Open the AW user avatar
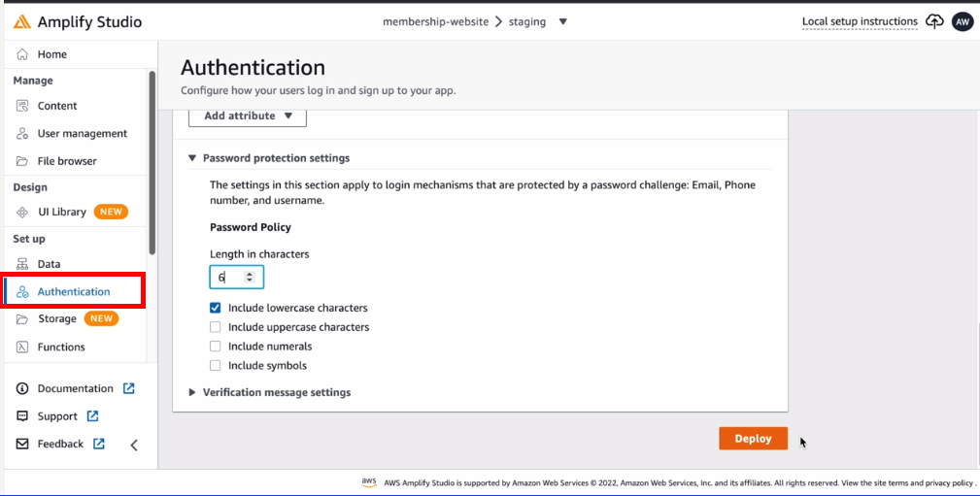Image resolution: width=980 pixels, height=496 pixels. (962, 22)
